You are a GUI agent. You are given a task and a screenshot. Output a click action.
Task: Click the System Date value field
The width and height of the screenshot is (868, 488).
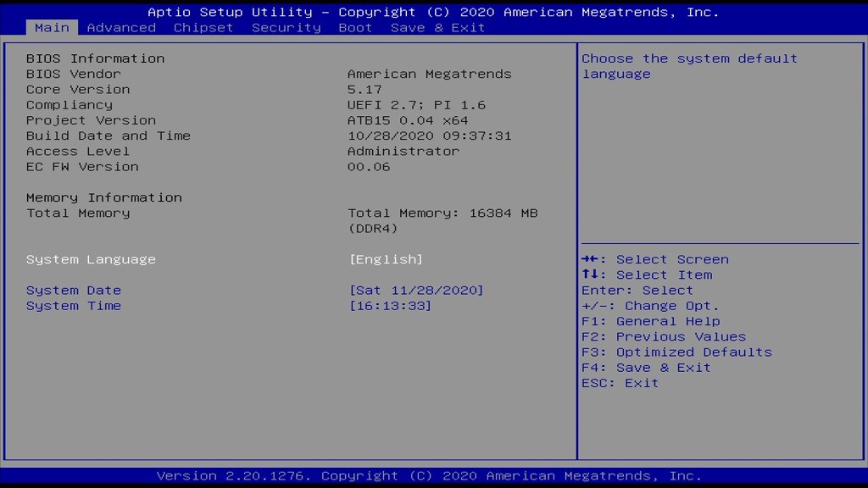coord(416,291)
